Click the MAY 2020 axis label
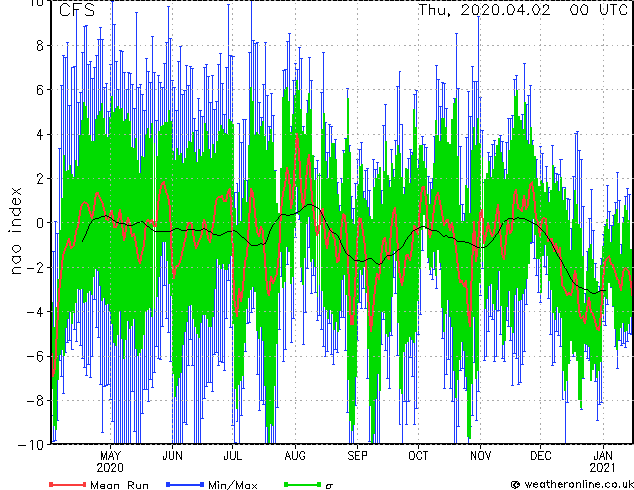This screenshot has width=634, height=490. pyautogui.click(x=110, y=462)
